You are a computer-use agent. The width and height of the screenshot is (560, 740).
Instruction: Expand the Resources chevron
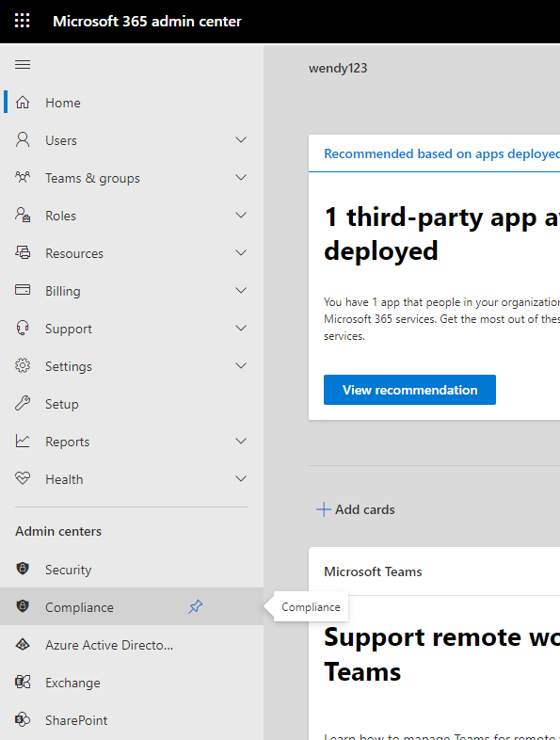241,253
